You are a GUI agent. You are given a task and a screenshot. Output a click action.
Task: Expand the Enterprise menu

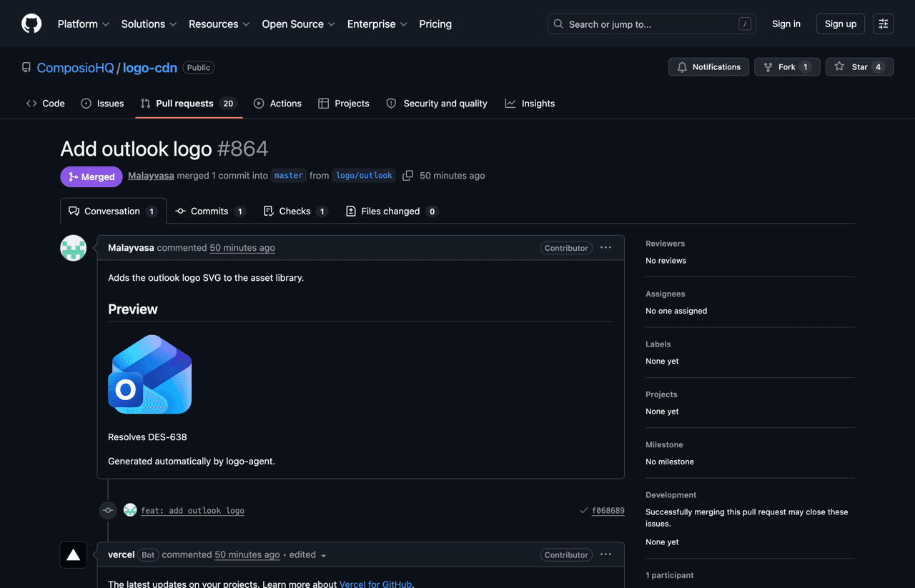[x=377, y=24]
